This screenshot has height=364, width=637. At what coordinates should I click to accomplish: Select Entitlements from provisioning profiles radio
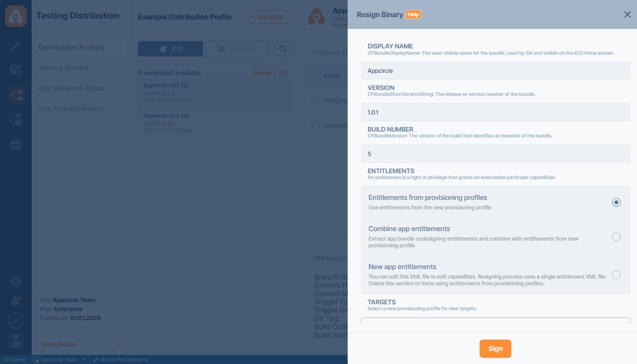click(x=616, y=203)
